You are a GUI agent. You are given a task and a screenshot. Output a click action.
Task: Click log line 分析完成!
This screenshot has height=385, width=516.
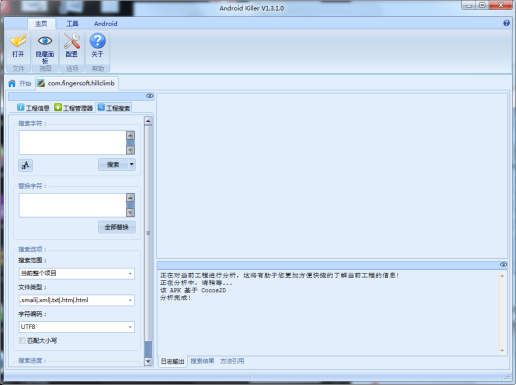click(175, 298)
